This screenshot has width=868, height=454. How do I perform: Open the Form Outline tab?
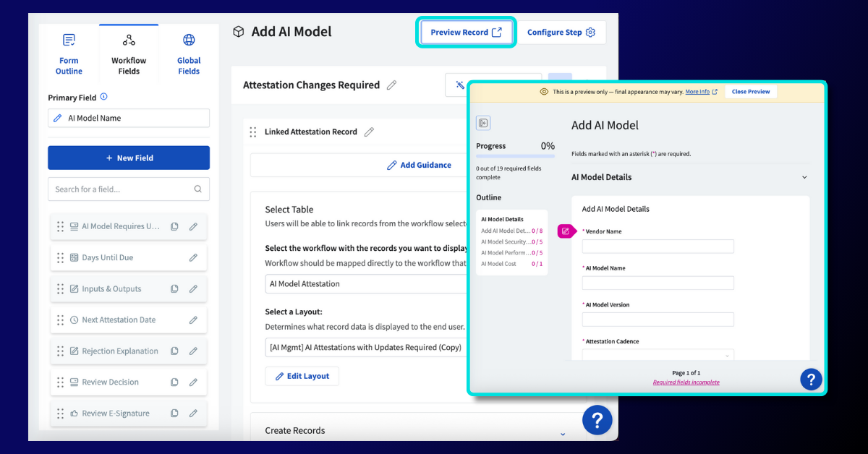(69, 53)
